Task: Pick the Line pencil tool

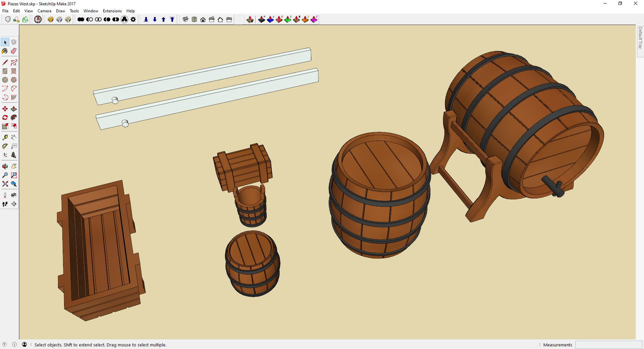Action: coord(5,62)
